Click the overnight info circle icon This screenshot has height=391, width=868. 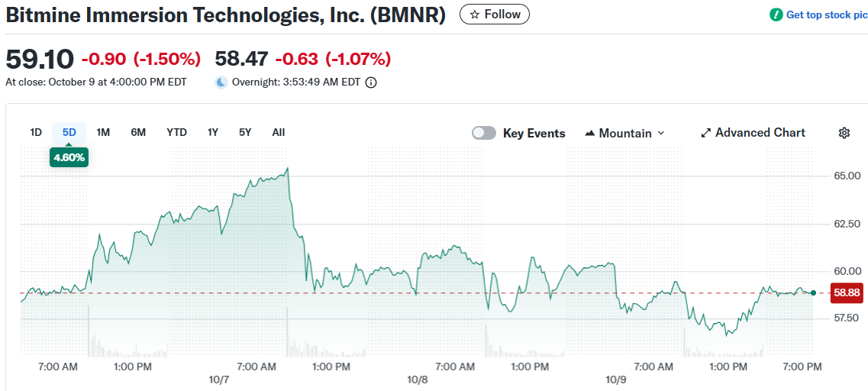pyautogui.click(x=371, y=82)
